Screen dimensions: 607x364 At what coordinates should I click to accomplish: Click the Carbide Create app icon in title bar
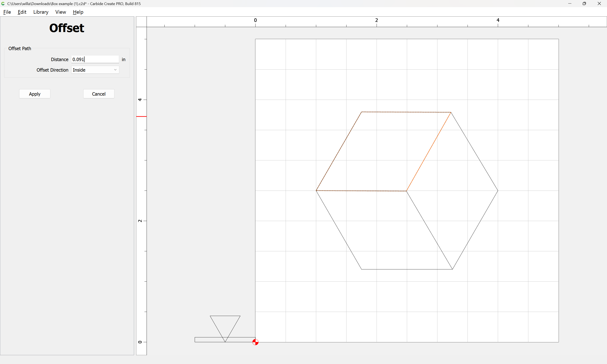click(x=3, y=4)
